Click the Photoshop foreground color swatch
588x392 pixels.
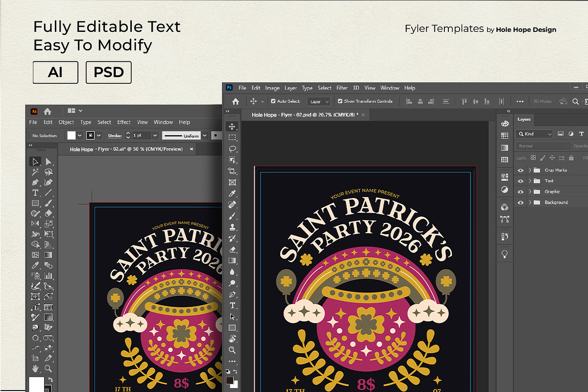click(230, 380)
